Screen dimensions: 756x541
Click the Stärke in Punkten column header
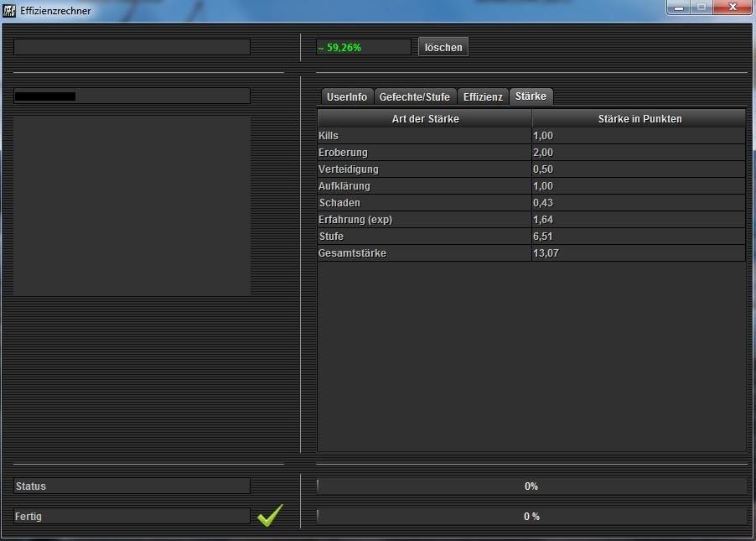[x=639, y=119]
